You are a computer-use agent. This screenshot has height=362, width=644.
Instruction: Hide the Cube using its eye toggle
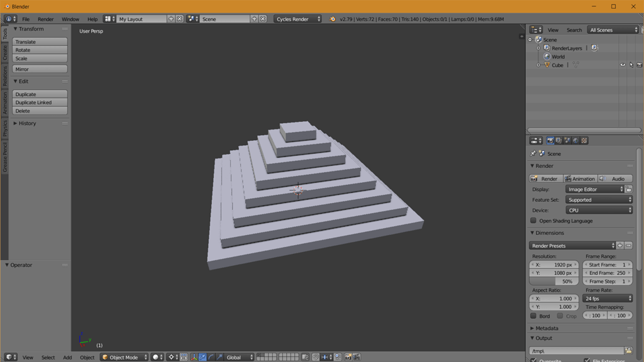point(622,65)
